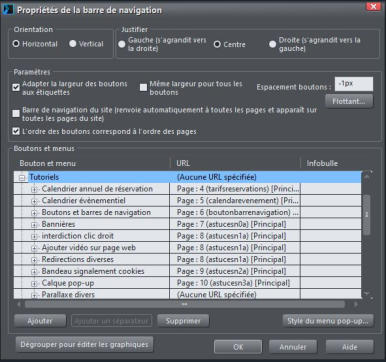Viewport: 386px width, 362px height.
Task: Click the URL column header
Action: click(235, 163)
